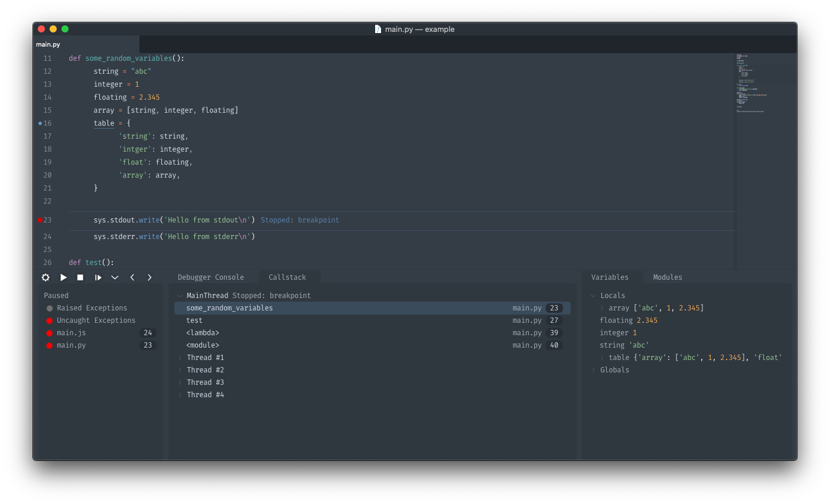The image size is (830, 504).
Task: Open the Modules tab
Action: pyautogui.click(x=668, y=277)
